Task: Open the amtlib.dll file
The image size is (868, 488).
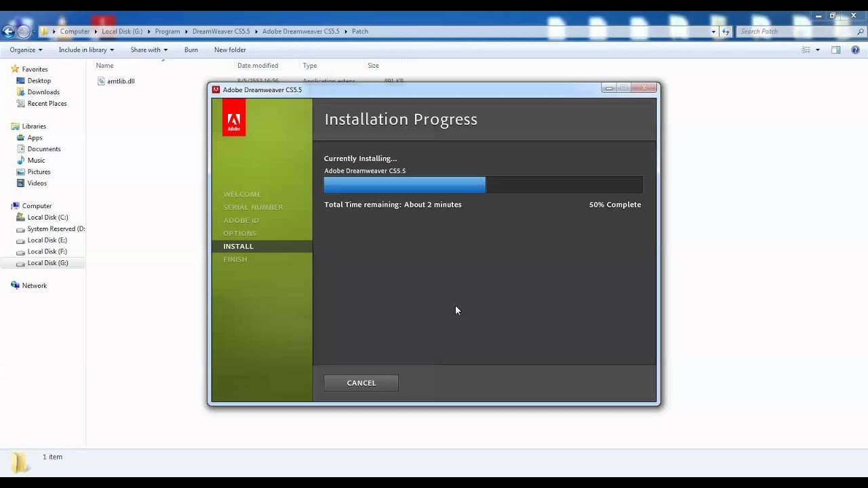Action: click(x=121, y=81)
